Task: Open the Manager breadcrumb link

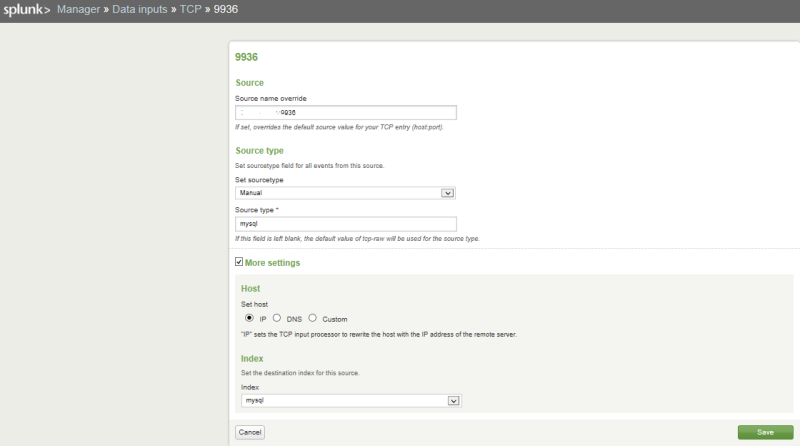Action: pos(79,9)
